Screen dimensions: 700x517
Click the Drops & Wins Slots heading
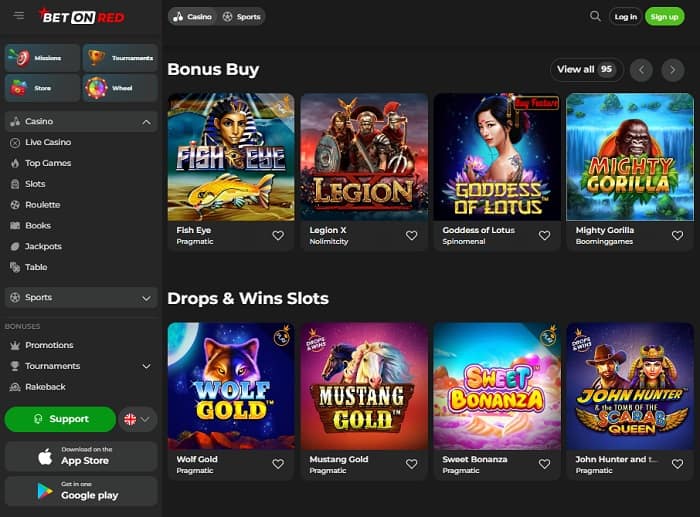248,298
